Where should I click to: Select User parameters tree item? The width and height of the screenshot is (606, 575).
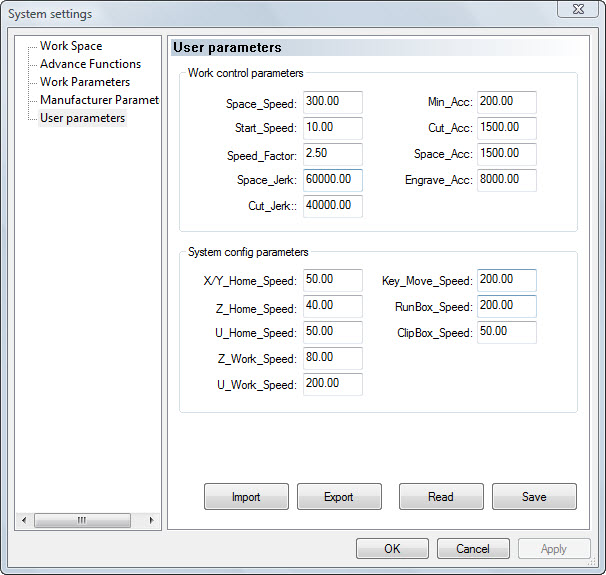[82, 118]
